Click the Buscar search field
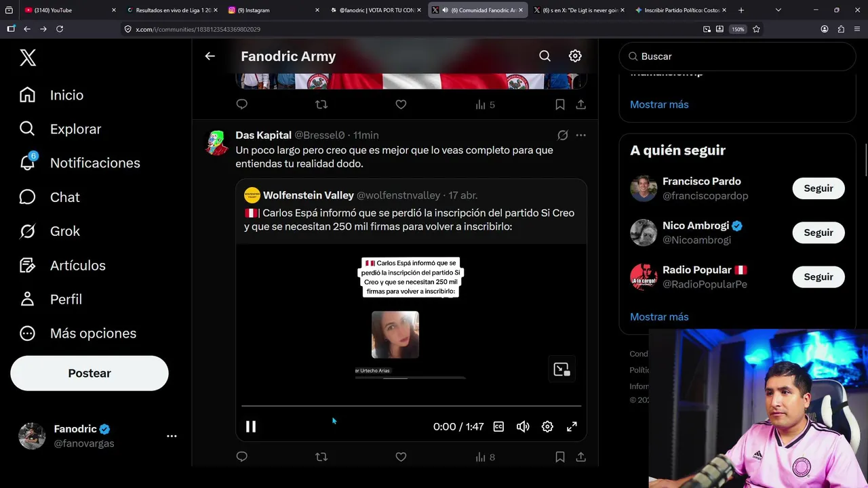This screenshot has height=488, width=868. tap(737, 56)
